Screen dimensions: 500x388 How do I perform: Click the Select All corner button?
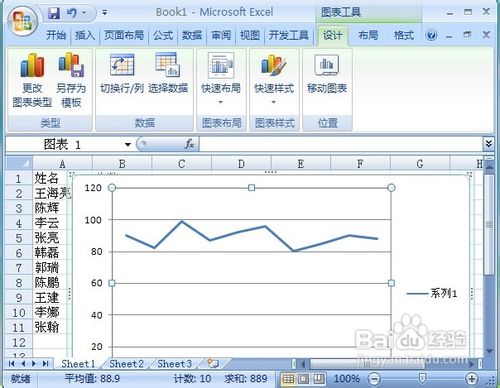19,164
